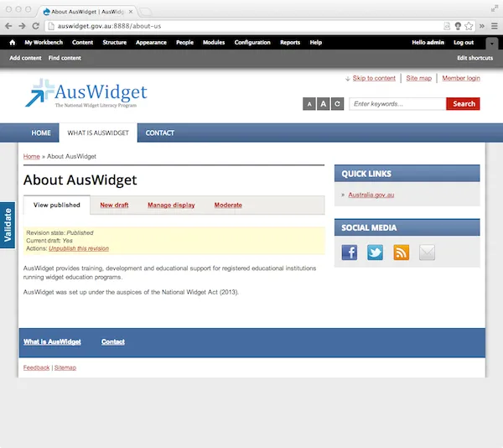
Task: Open the browser hamburger menu
Action: (495, 26)
